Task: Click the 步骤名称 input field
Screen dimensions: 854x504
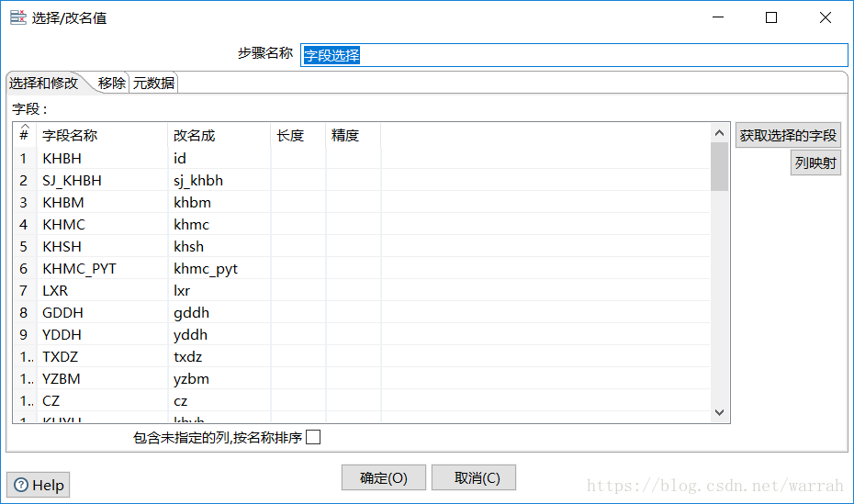Action: click(x=574, y=55)
